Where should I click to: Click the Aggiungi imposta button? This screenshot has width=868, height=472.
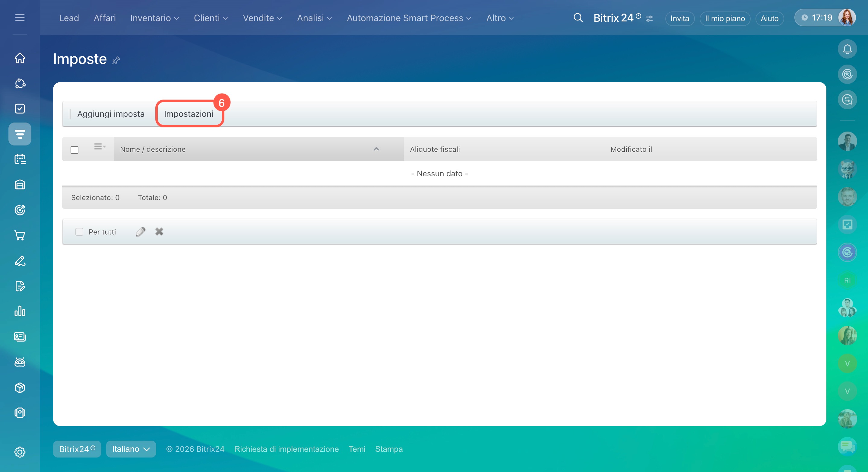click(x=111, y=114)
